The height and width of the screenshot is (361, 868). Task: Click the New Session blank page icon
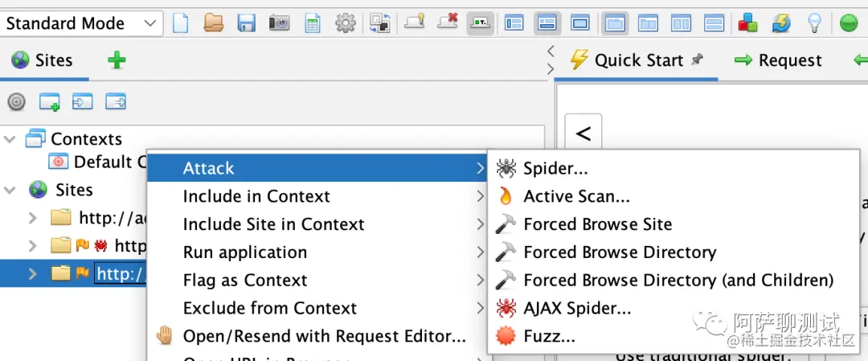click(x=181, y=23)
